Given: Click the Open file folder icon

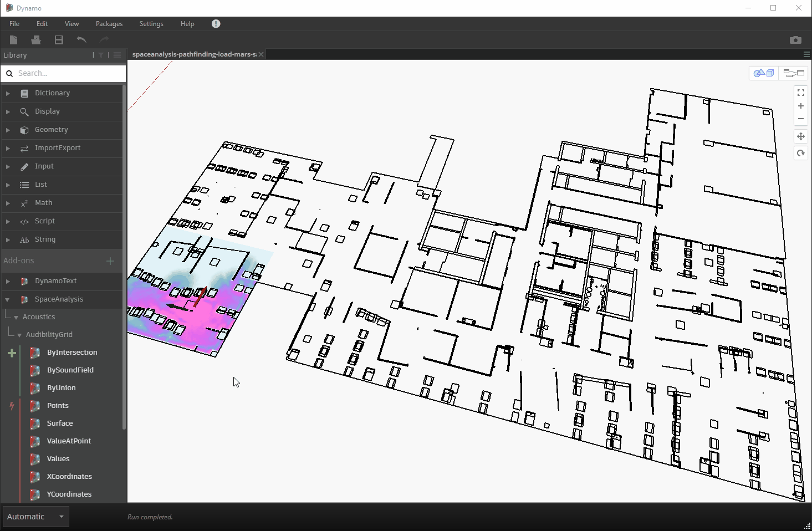Looking at the screenshot, I should coord(36,40).
